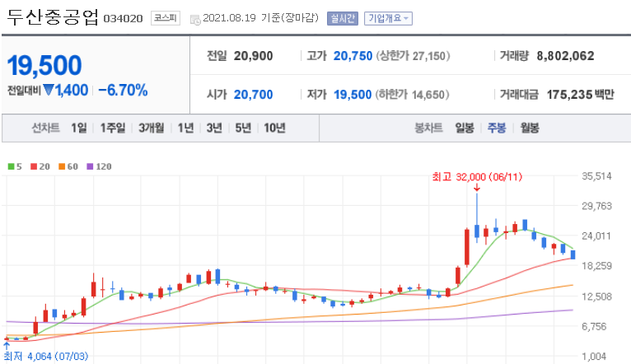Open the 기업개요 dropdown

[388, 18]
